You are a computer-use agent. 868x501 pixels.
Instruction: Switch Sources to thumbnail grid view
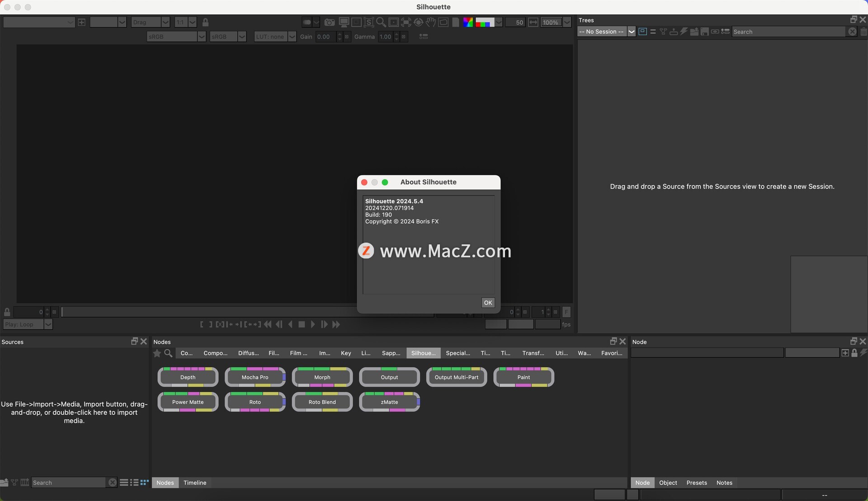[145, 482]
